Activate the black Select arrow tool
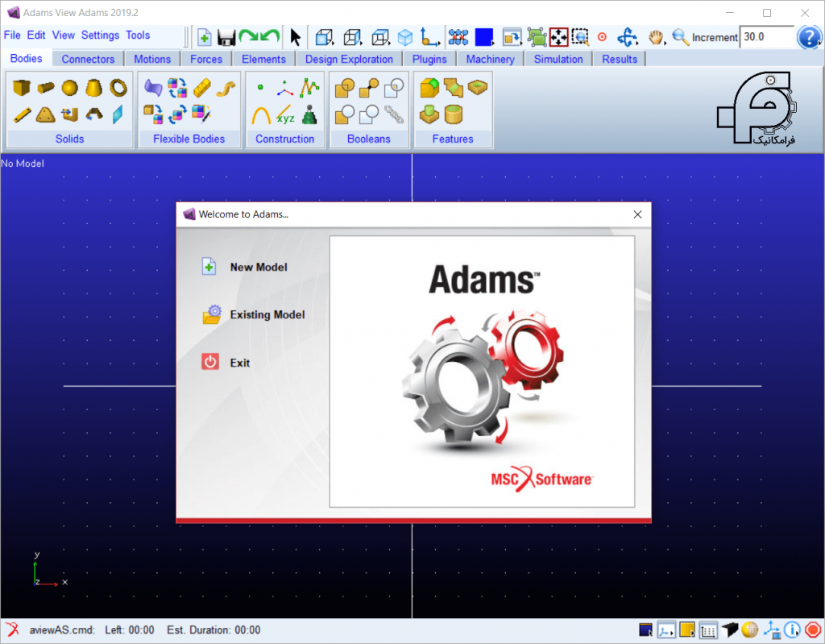The height and width of the screenshot is (644, 825). tap(295, 37)
